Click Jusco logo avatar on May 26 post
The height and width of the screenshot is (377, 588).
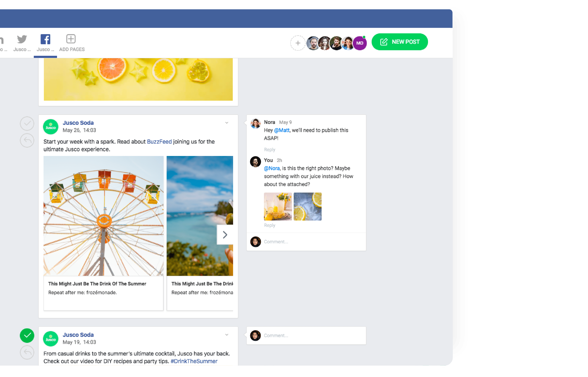pos(51,127)
